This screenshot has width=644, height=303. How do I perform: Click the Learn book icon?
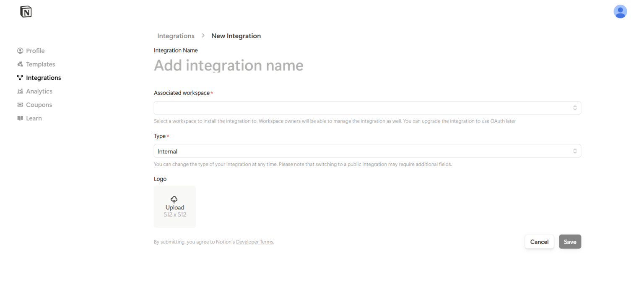coord(20,118)
